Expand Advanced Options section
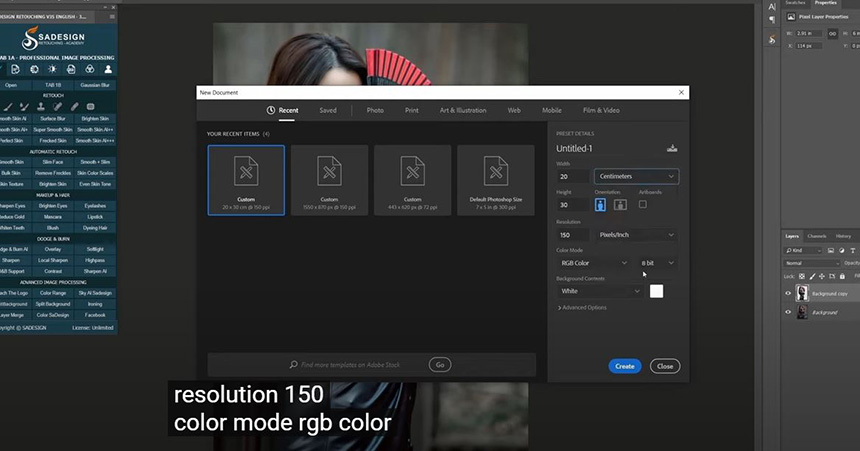Viewport: 860px width, 451px height. click(582, 307)
